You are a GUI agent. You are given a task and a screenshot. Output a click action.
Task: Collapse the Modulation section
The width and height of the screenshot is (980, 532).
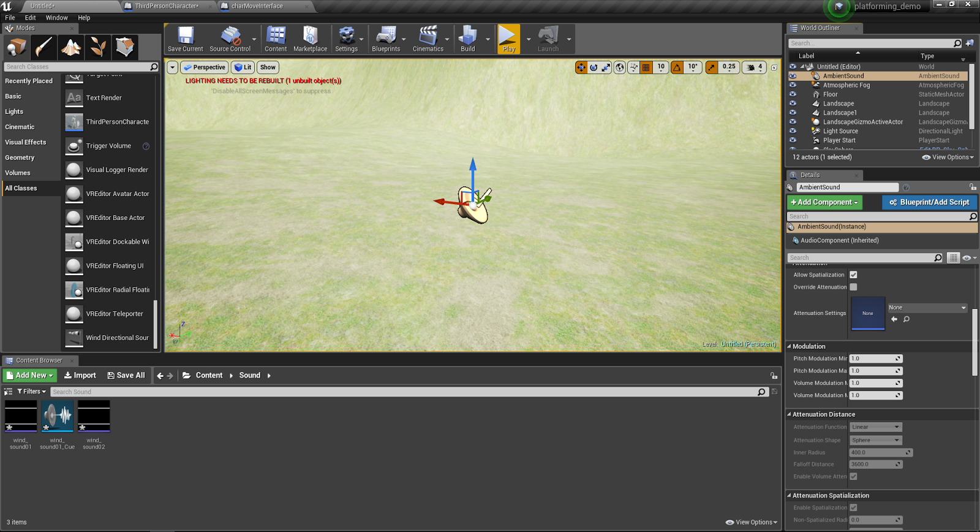pyautogui.click(x=789, y=346)
